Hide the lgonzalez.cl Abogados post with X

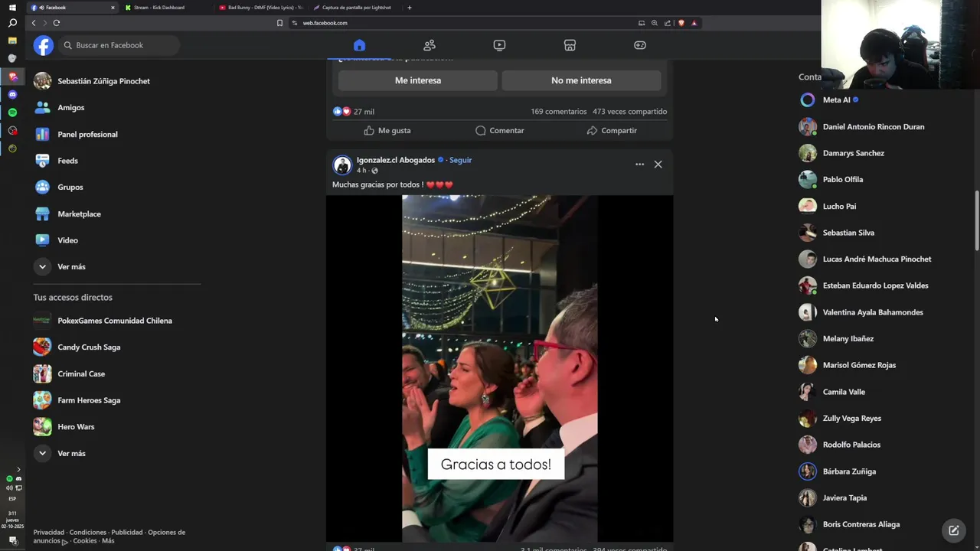coord(658,165)
